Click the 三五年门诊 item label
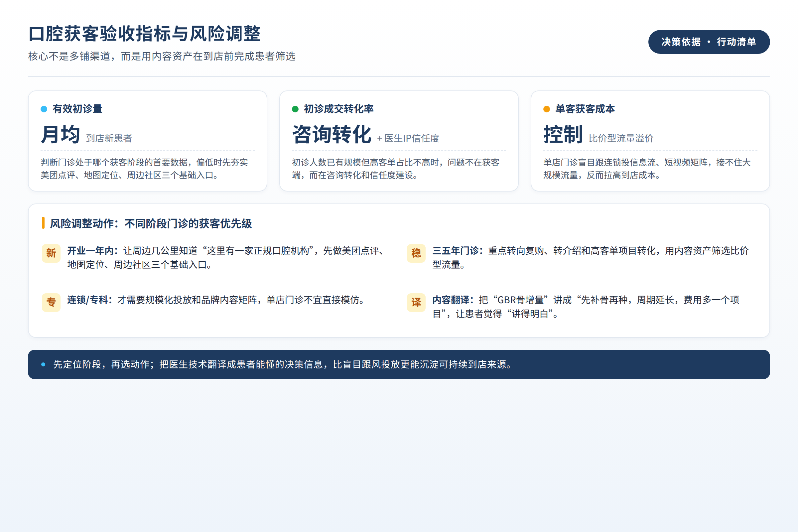 458,251
